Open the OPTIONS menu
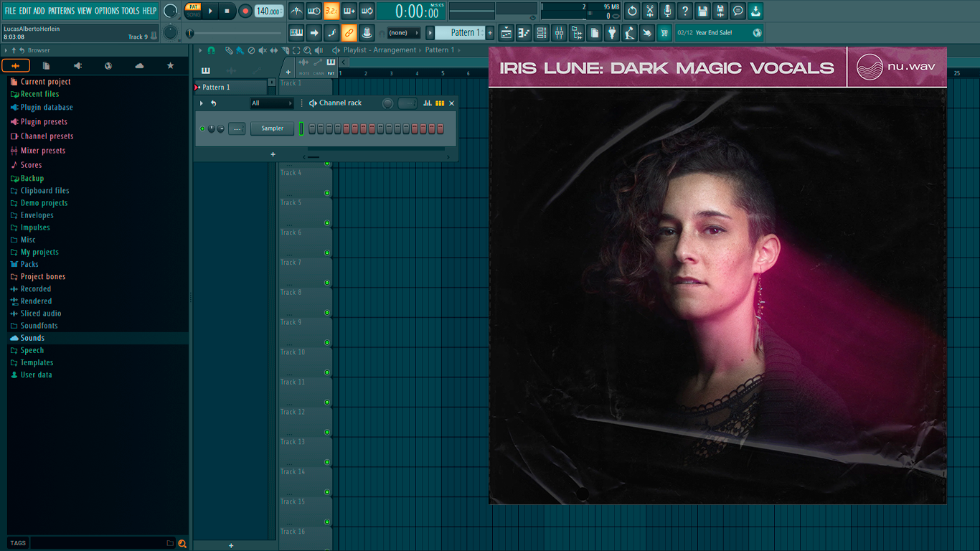This screenshot has width=980, height=551. pos(107,11)
